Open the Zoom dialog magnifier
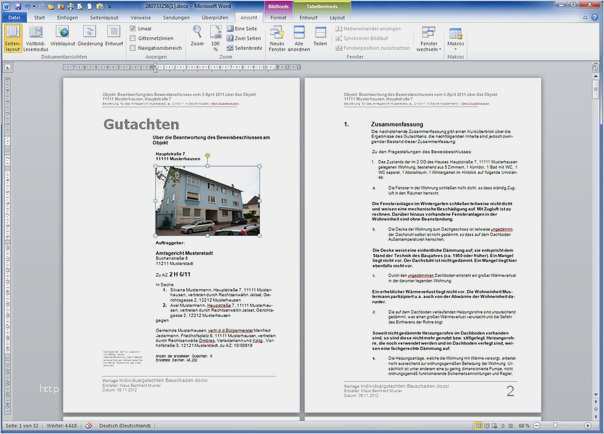Viewport: 604px width, 434px height. [x=197, y=36]
